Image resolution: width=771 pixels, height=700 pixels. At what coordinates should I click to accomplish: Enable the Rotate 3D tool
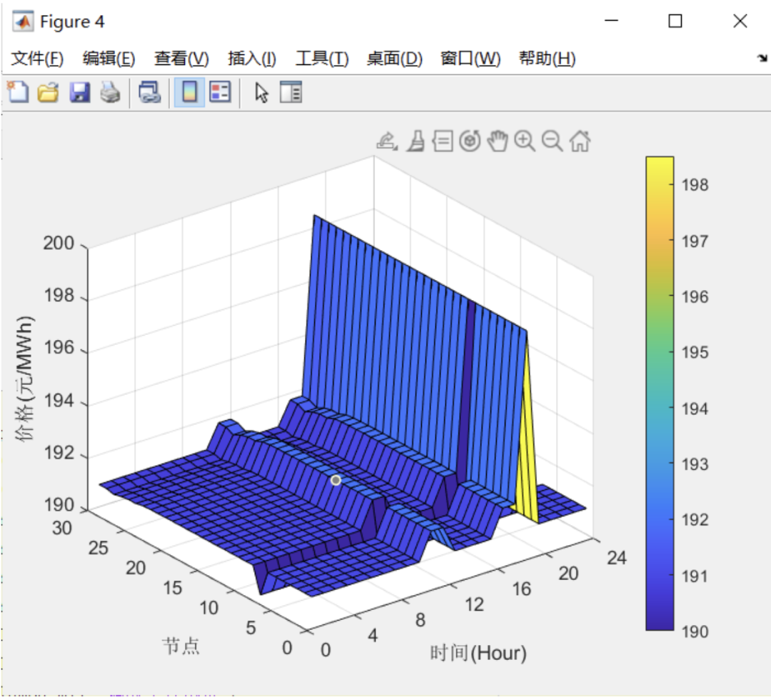470,141
